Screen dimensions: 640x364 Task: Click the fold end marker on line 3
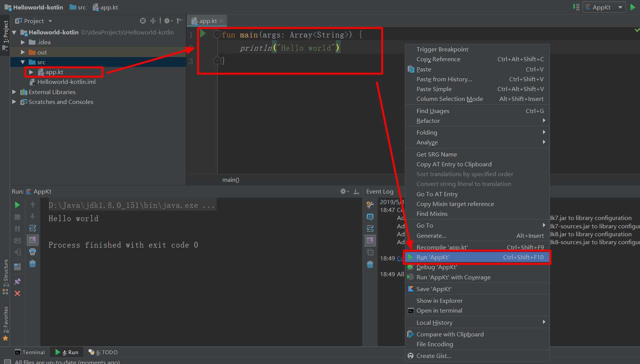(x=217, y=60)
